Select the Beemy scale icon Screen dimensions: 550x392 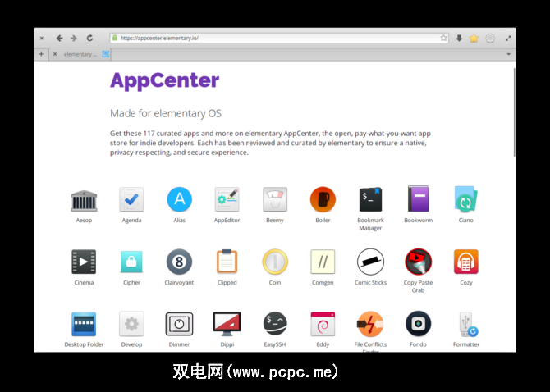pyautogui.click(x=275, y=199)
